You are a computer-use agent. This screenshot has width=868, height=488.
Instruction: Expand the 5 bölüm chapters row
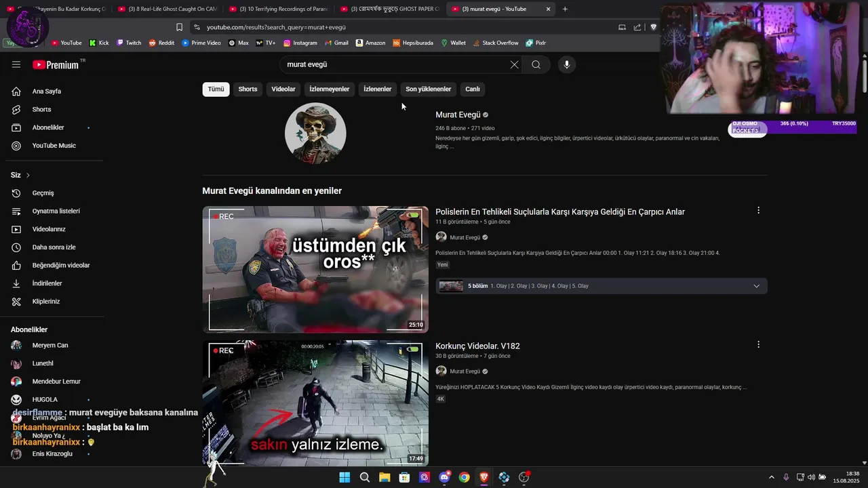click(601, 286)
